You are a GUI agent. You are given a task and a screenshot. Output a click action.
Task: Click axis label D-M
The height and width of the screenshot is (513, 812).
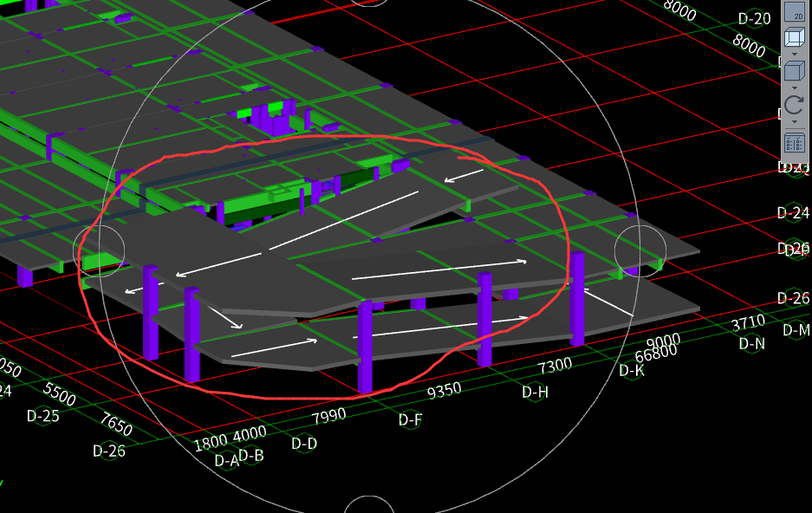click(x=796, y=330)
